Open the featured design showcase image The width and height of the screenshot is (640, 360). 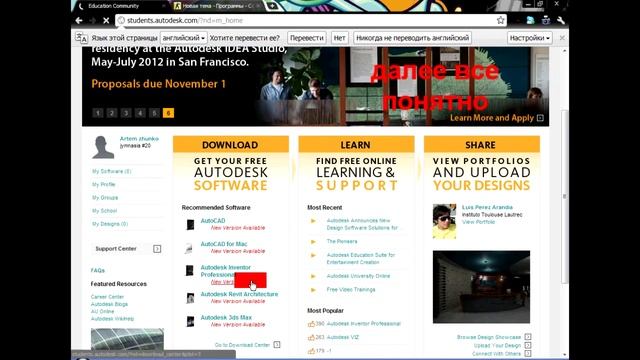click(481, 287)
